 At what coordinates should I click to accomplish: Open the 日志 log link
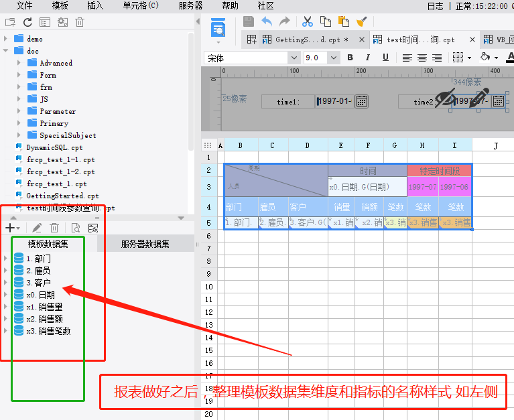click(x=436, y=6)
